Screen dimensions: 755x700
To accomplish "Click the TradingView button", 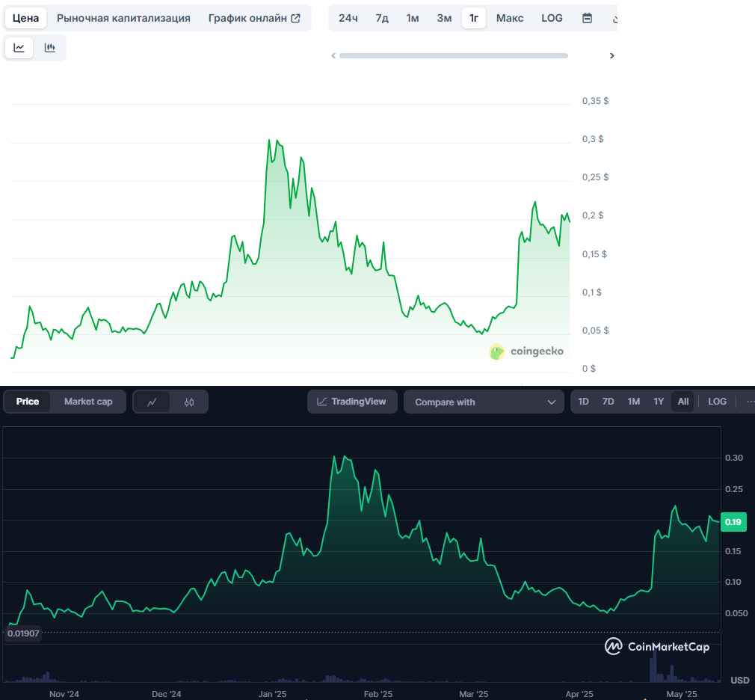I will 352,401.
